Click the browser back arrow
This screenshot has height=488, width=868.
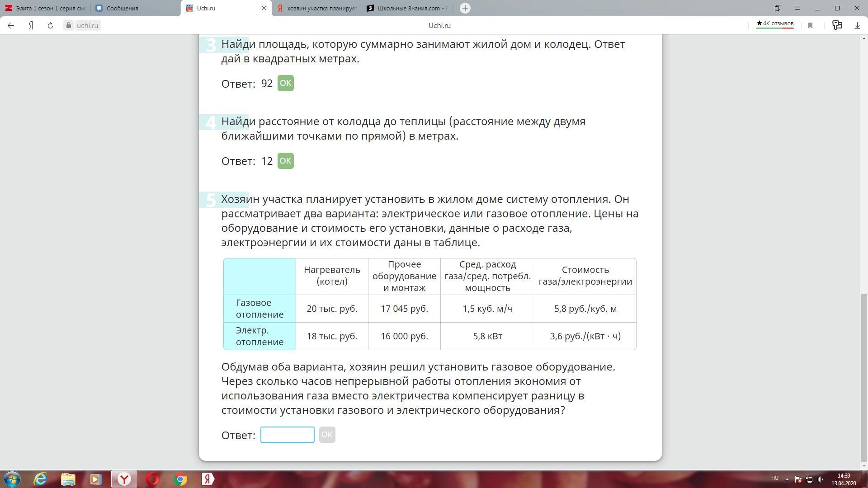(x=11, y=26)
